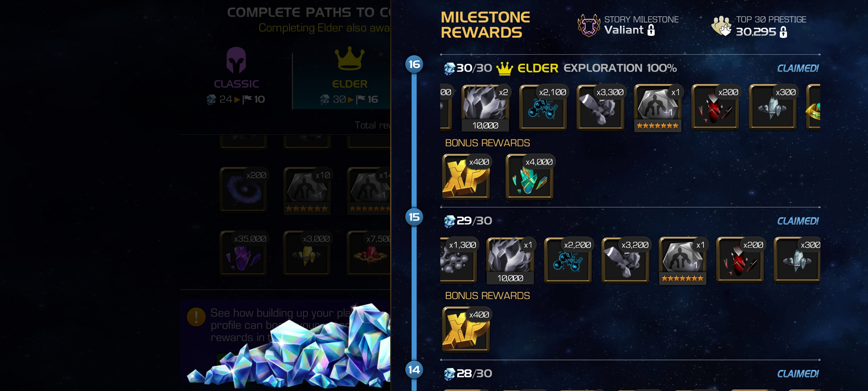The width and height of the screenshot is (868, 391).
Task: Select the x400 XP bonus reward in milestone 16
Action: tap(466, 177)
